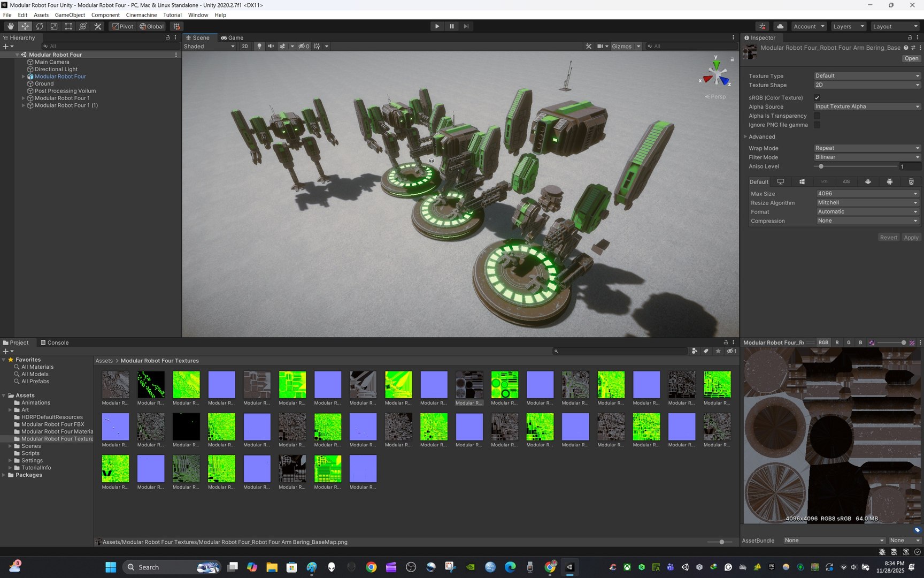Show RGB channels in texture preview

tap(823, 343)
